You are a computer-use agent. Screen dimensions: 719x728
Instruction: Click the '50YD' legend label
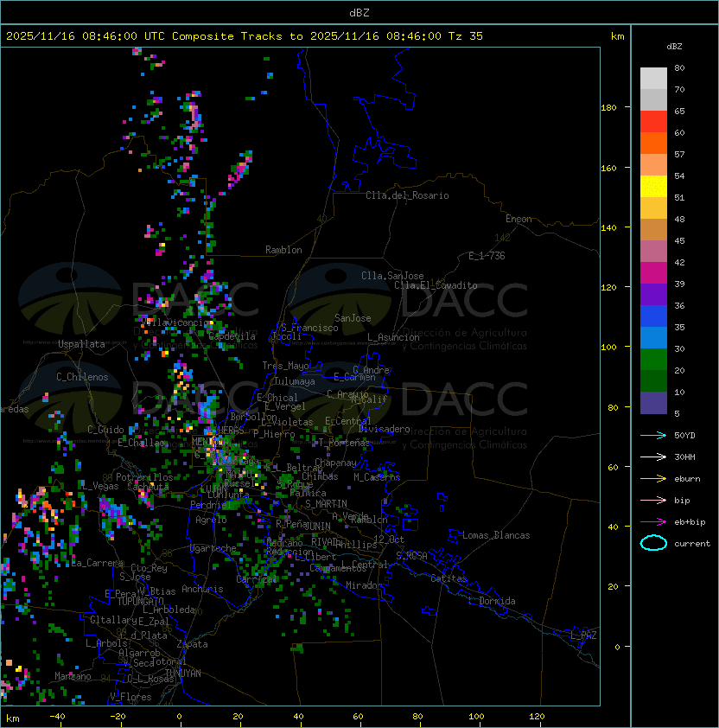pos(684,436)
